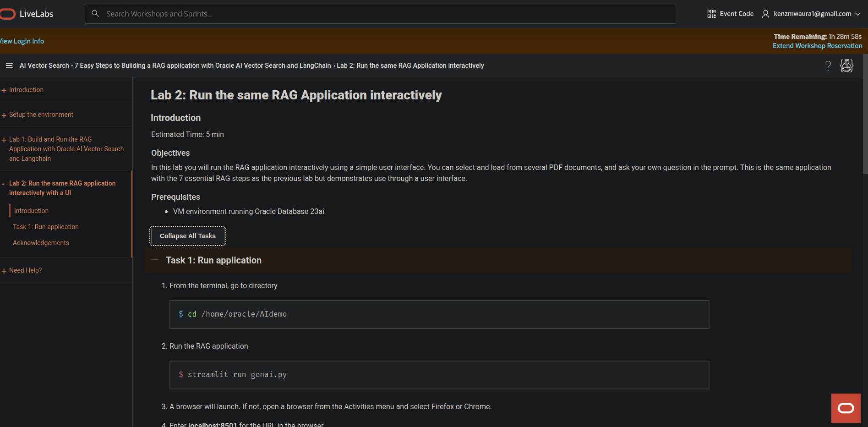Image resolution: width=868 pixels, height=427 pixels.
Task: Click the help question mark icon
Action: (828, 66)
